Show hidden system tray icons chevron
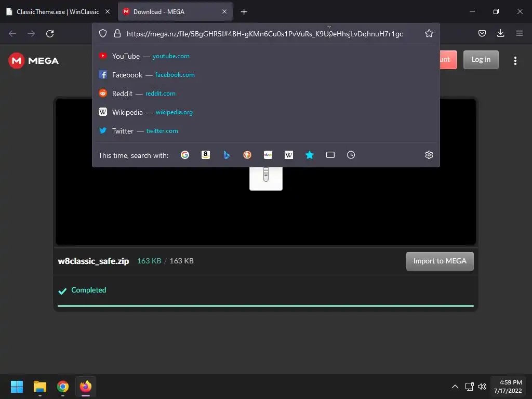This screenshot has width=532, height=399. 455,387
